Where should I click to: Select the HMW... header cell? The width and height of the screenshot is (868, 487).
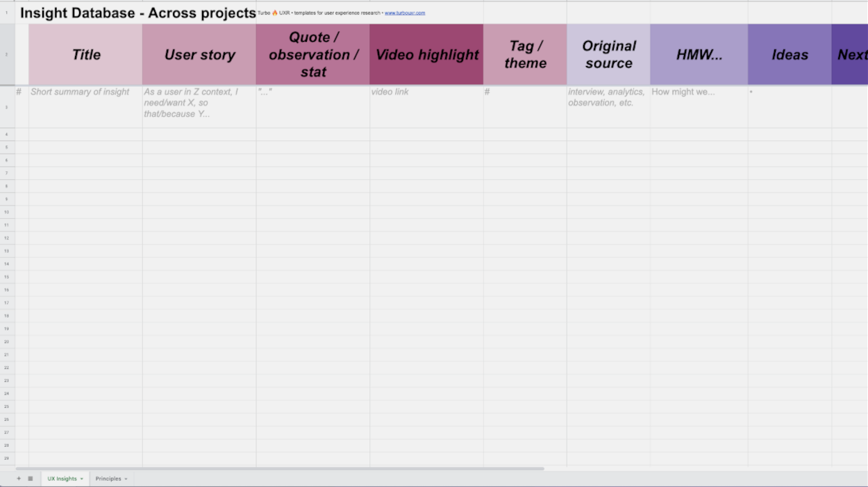699,54
